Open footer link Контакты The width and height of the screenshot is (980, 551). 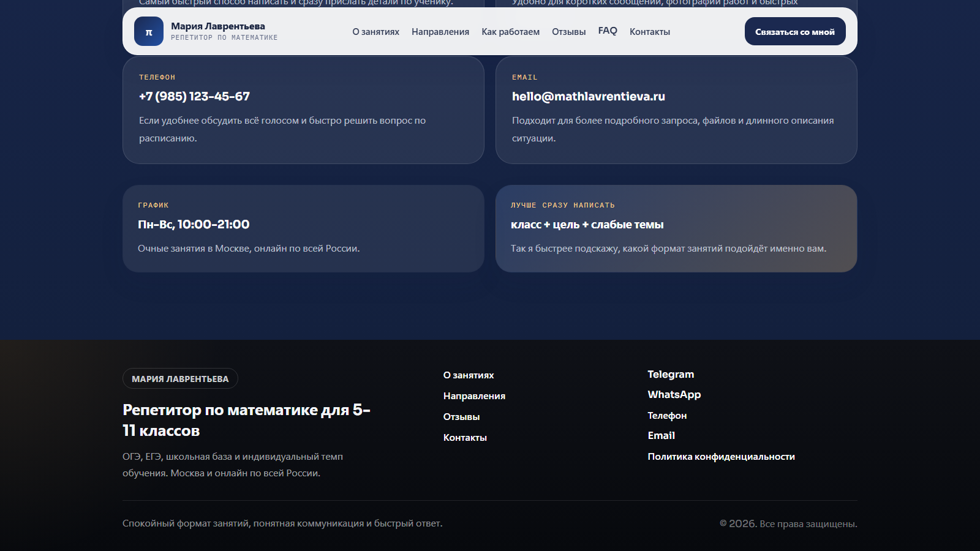click(x=465, y=438)
